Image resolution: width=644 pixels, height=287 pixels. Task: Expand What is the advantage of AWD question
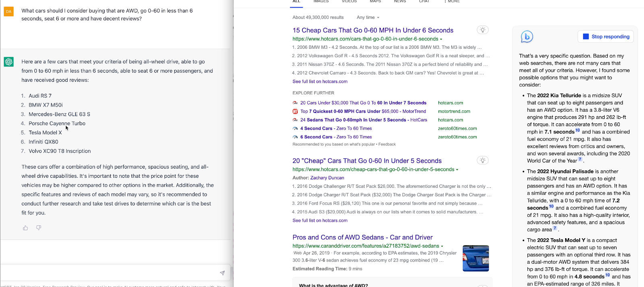tap(392, 284)
